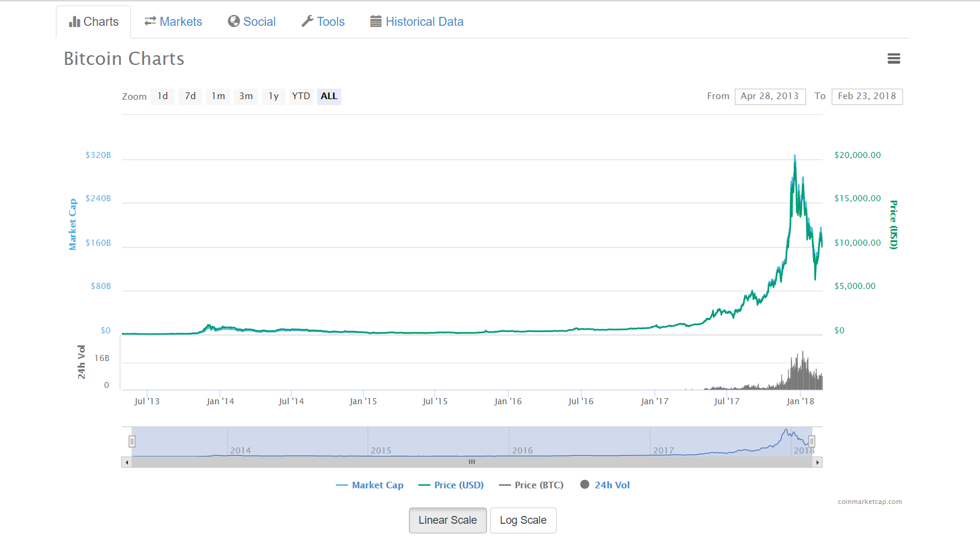Grab the left navigator range handle
The image size is (980, 549).
click(x=132, y=441)
